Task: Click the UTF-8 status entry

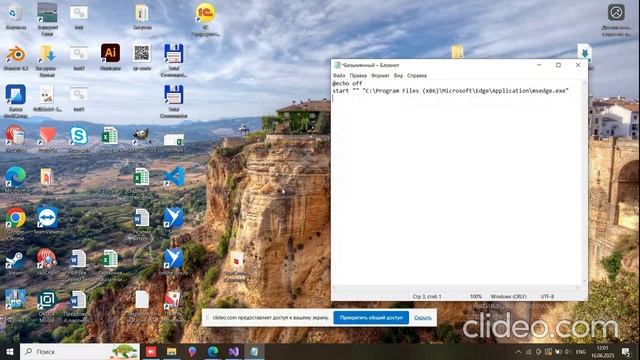Action: pyautogui.click(x=547, y=296)
